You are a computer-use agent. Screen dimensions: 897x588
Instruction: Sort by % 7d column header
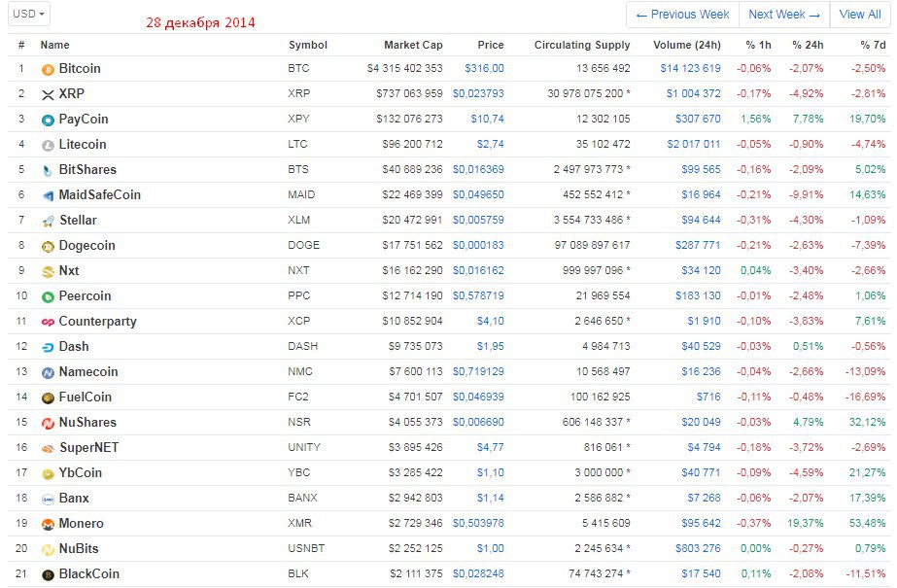[x=873, y=45]
